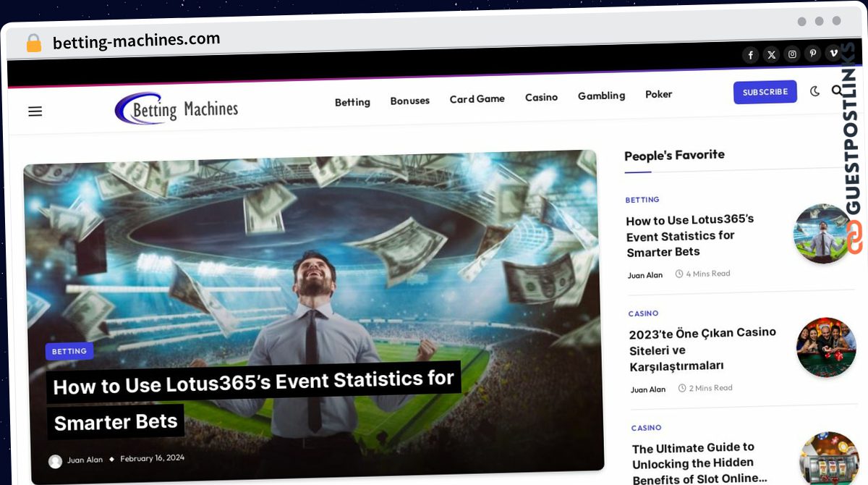
Task: Open Ultimate Guide to Slot Online article
Action: click(x=699, y=463)
